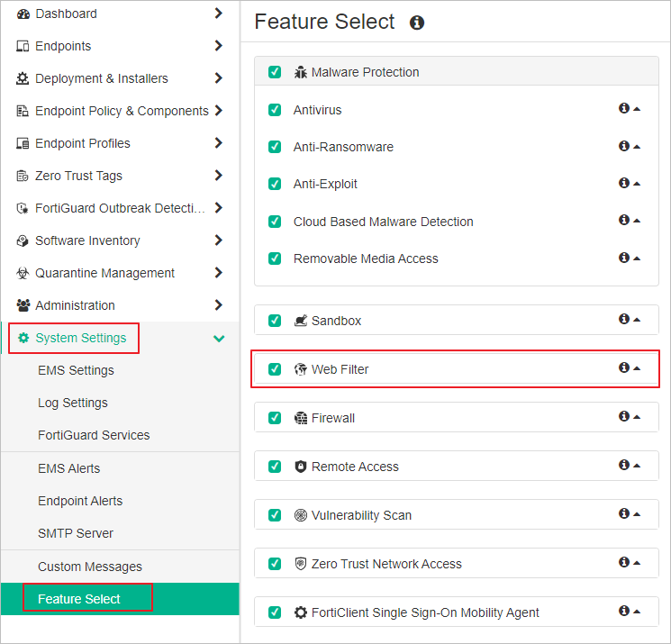Click the Zero Trust Tags icon
This screenshot has width=671, height=644.
pos(23,176)
